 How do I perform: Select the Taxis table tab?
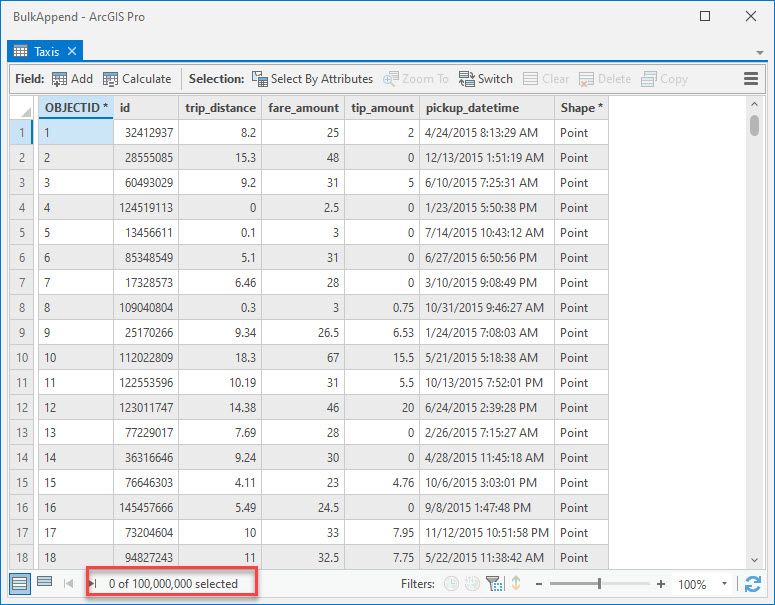(x=38, y=51)
